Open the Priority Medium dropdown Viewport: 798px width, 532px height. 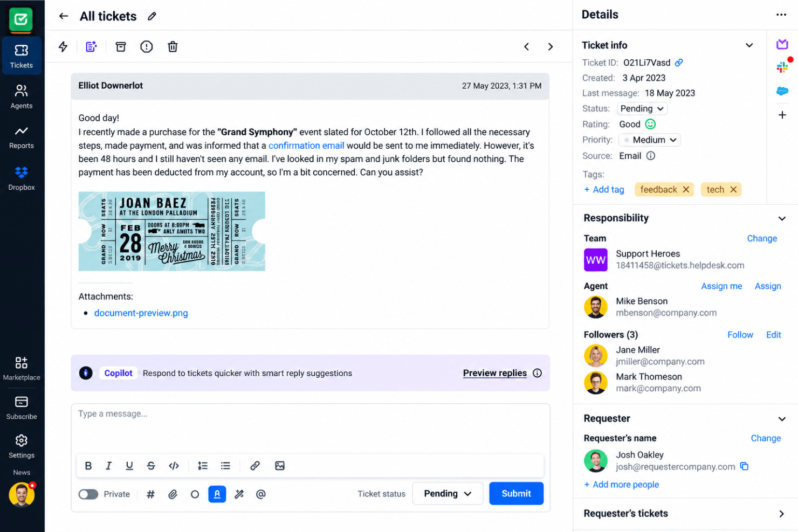click(x=650, y=140)
